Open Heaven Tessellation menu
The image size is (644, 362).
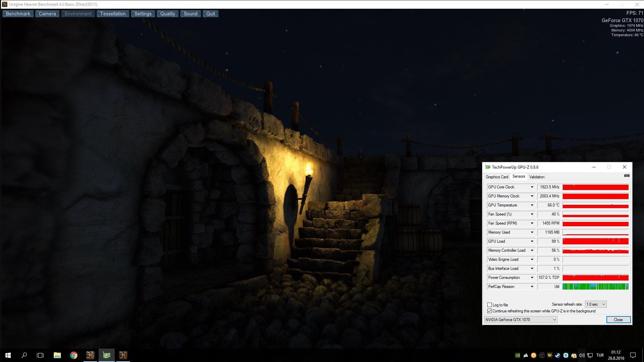click(113, 14)
